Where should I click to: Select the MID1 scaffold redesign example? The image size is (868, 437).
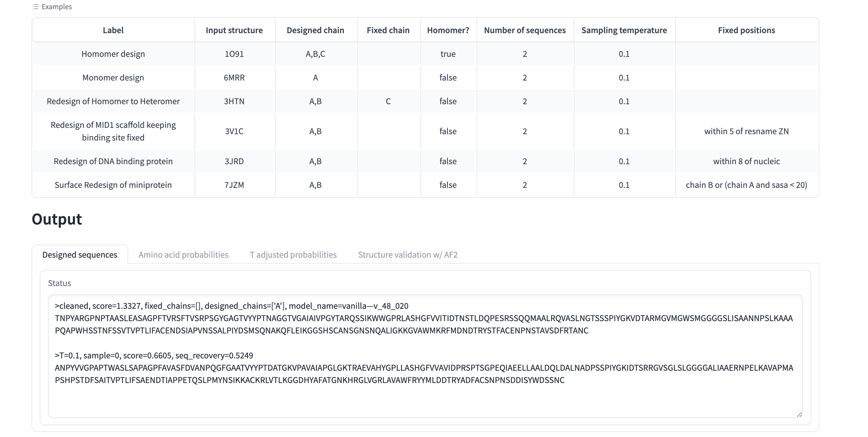click(113, 131)
